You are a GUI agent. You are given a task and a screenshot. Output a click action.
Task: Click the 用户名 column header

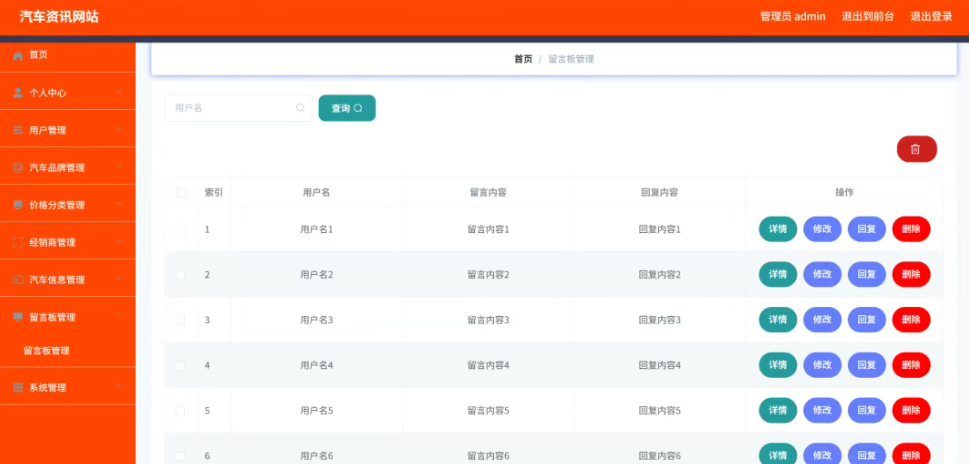pyautogui.click(x=316, y=192)
